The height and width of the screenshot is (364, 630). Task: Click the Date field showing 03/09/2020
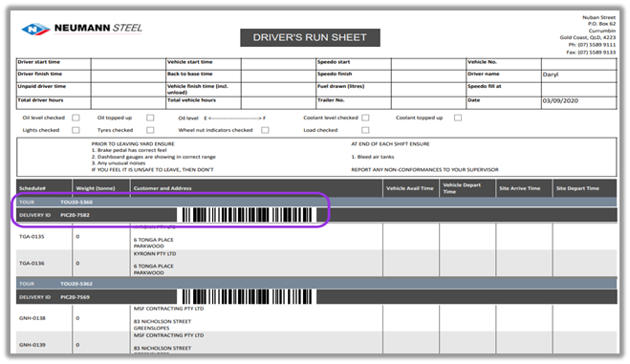(579, 102)
